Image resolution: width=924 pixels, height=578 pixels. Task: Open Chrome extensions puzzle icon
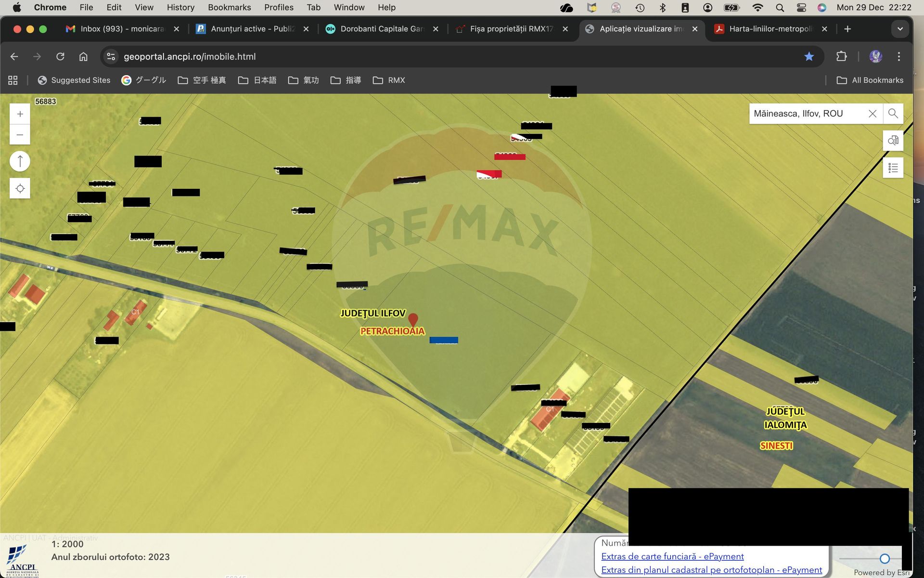pyautogui.click(x=841, y=56)
